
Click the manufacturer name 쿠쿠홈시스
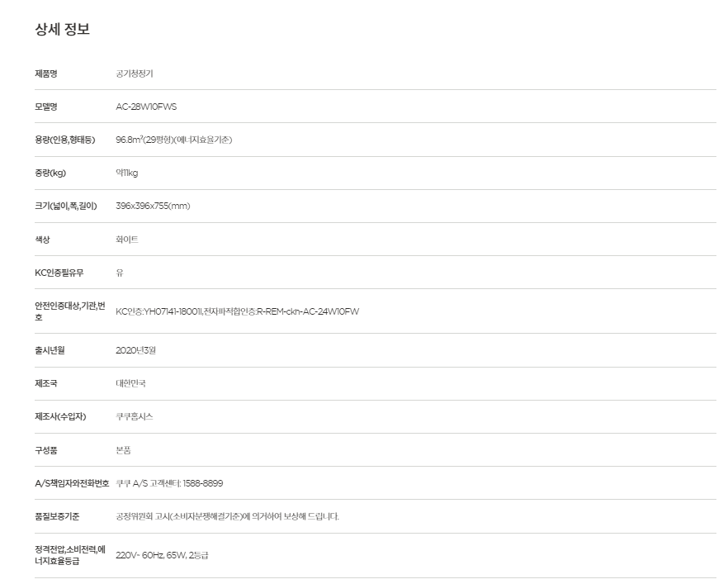(x=135, y=417)
